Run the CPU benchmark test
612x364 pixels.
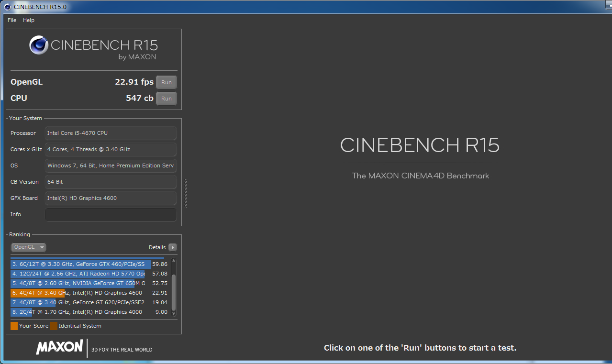[167, 99]
